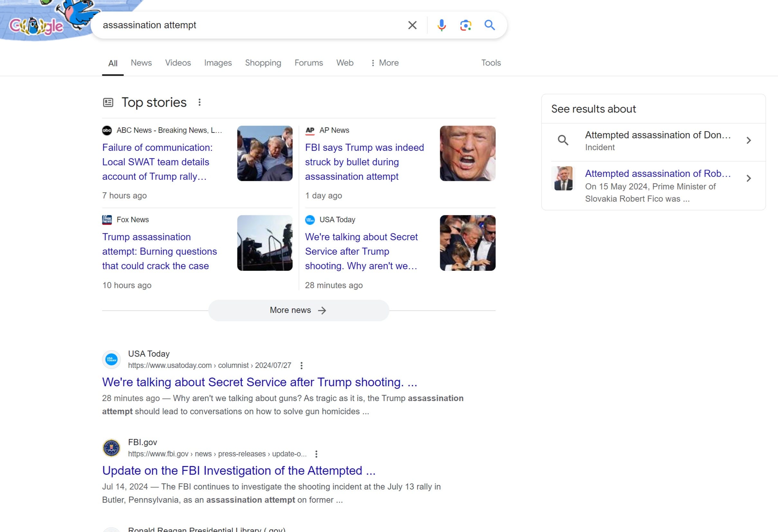Open FBI.gov result three-dot menu

tap(316, 454)
